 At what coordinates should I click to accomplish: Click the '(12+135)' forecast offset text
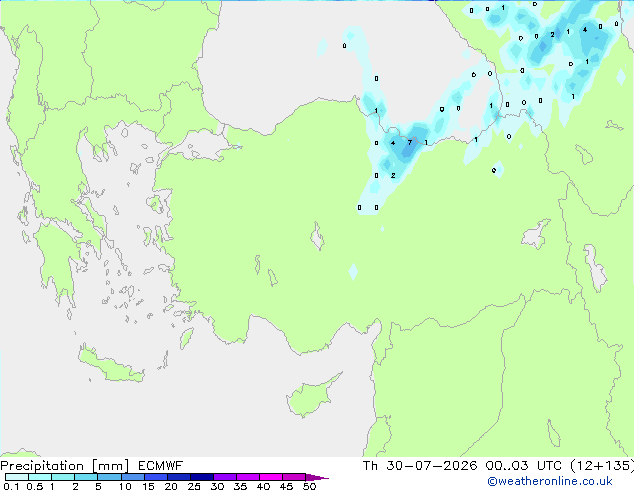pos(602,466)
